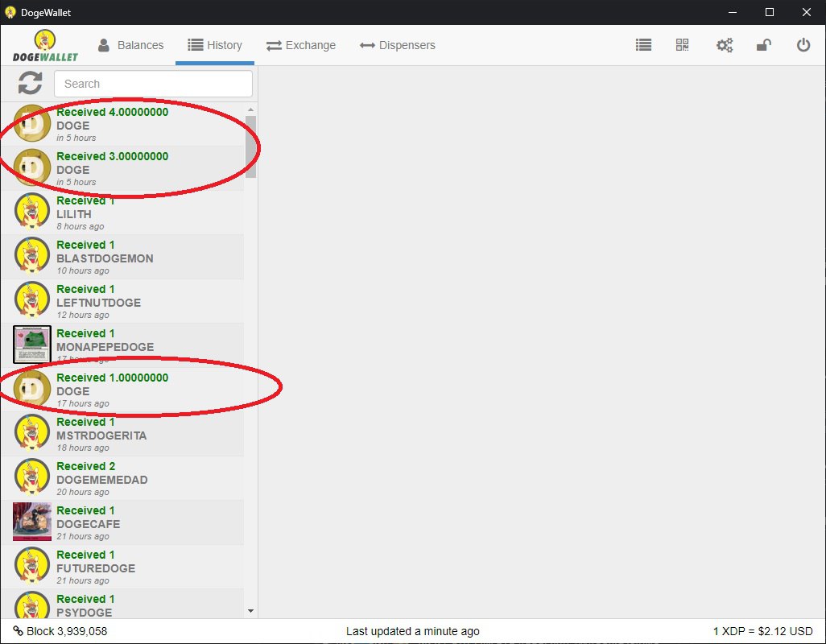
Task: Select the Received 1.00000000 DOGE entry
Action: 122,389
